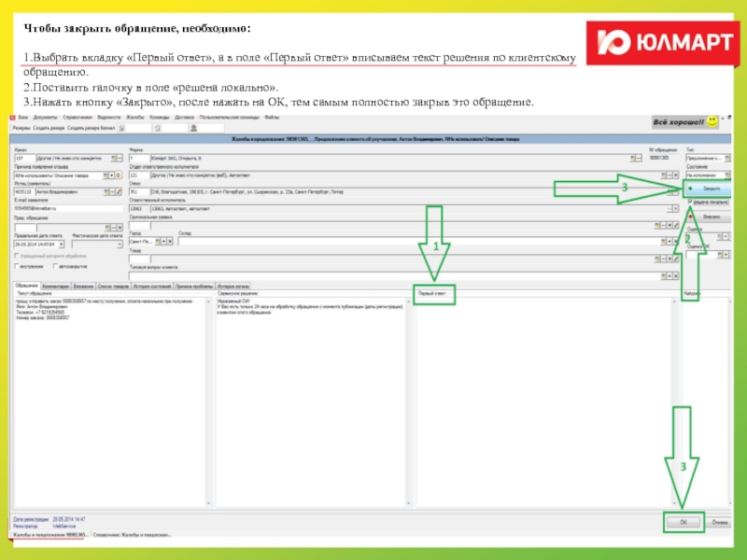Open lookup for Пред. обращение field
Viewport: 747px width, 560px height.
[107, 228]
